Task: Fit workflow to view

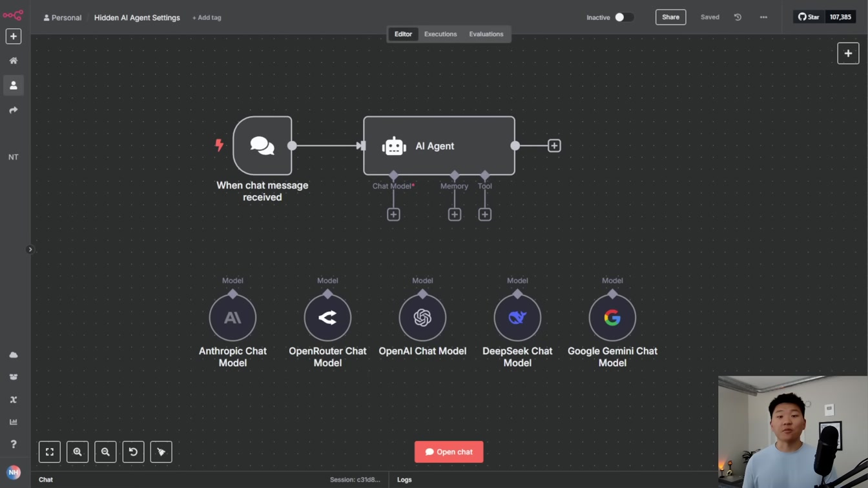Action: click(x=50, y=452)
